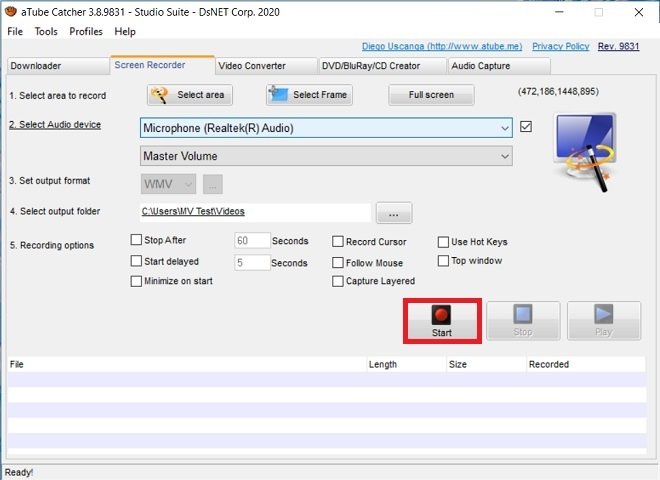The width and height of the screenshot is (660, 480).
Task: Open the WMV output format dropdown
Action: tap(168, 184)
